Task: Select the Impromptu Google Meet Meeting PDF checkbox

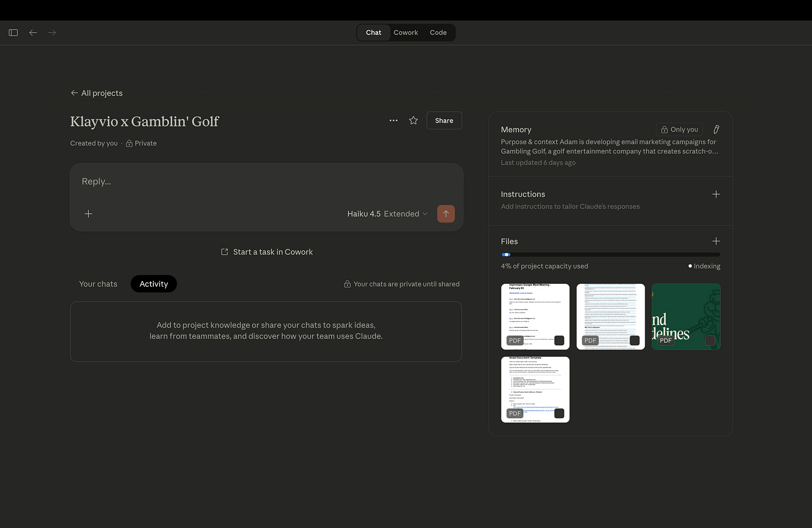Action: 559,341
